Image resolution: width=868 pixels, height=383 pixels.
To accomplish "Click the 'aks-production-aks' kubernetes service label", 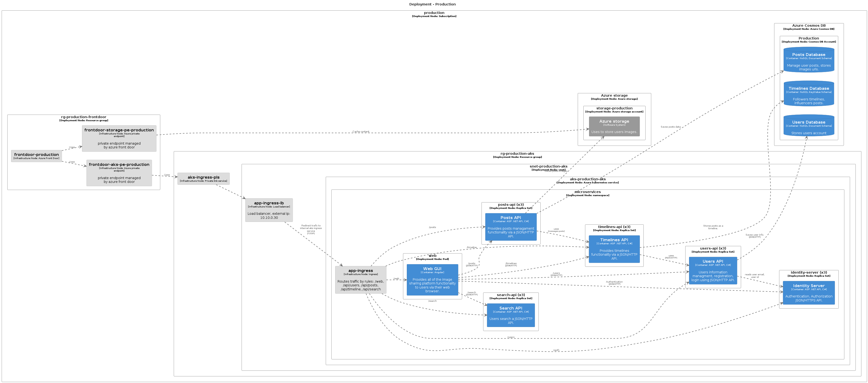I will tap(588, 179).
